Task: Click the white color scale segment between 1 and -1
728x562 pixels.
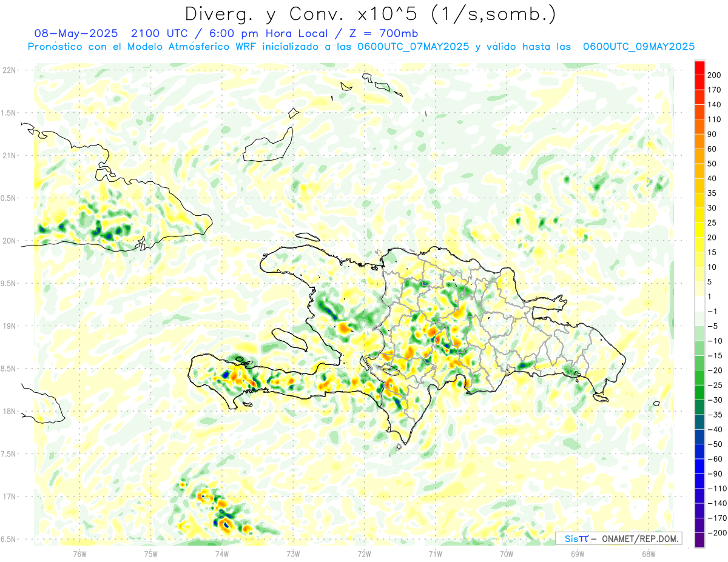Action: (x=699, y=304)
